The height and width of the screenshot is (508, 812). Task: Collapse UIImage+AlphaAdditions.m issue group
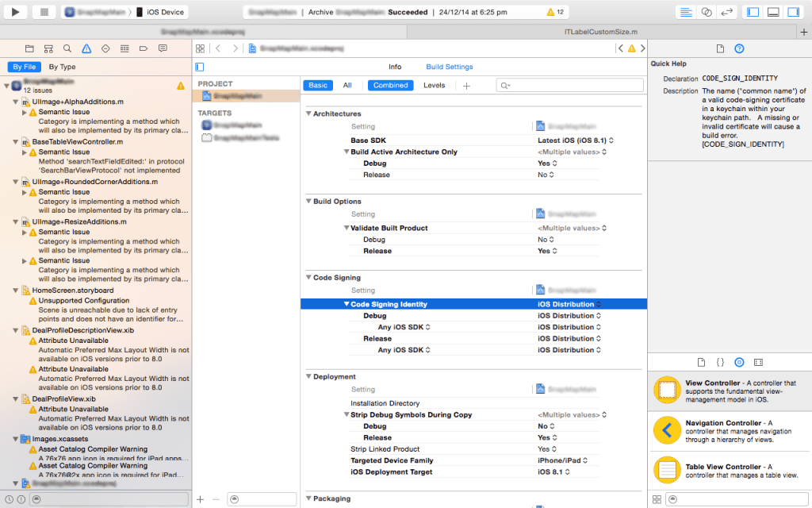coord(16,102)
